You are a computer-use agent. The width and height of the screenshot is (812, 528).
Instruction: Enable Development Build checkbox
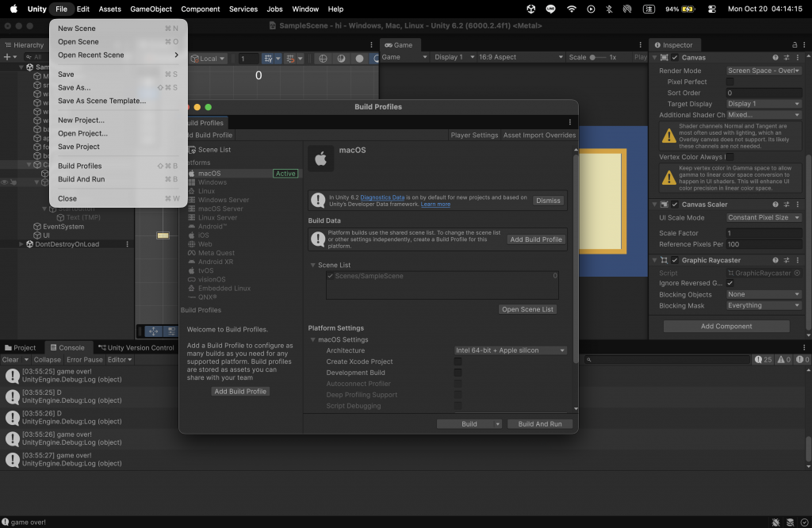pyautogui.click(x=458, y=373)
